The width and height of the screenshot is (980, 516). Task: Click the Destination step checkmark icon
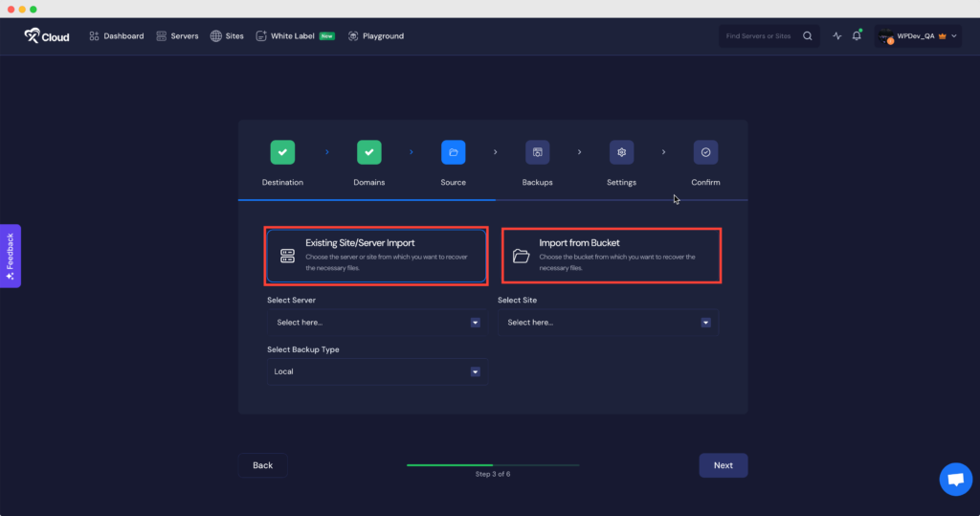click(282, 152)
